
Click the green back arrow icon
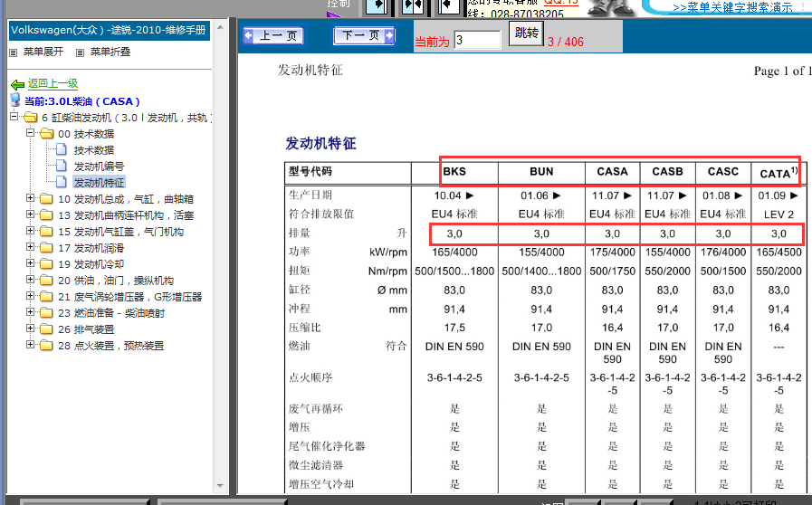[17, 84]
